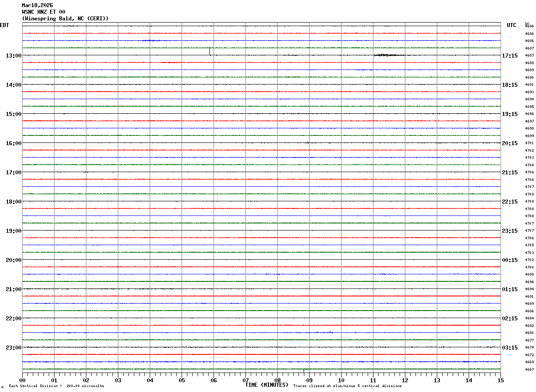Click the date text Mar18,2026
Screen dimensions: 536x392
point(38,5)
